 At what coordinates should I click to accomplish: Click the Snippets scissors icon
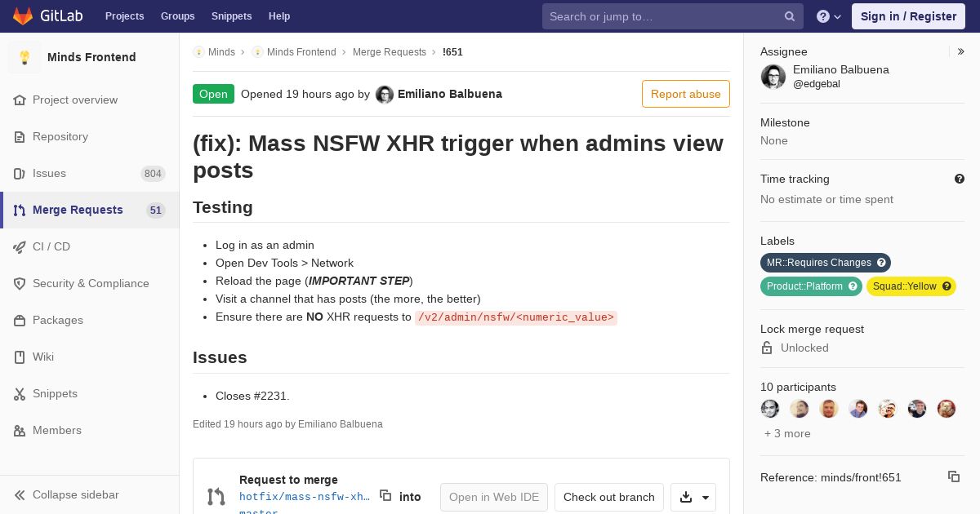(20, 393)
